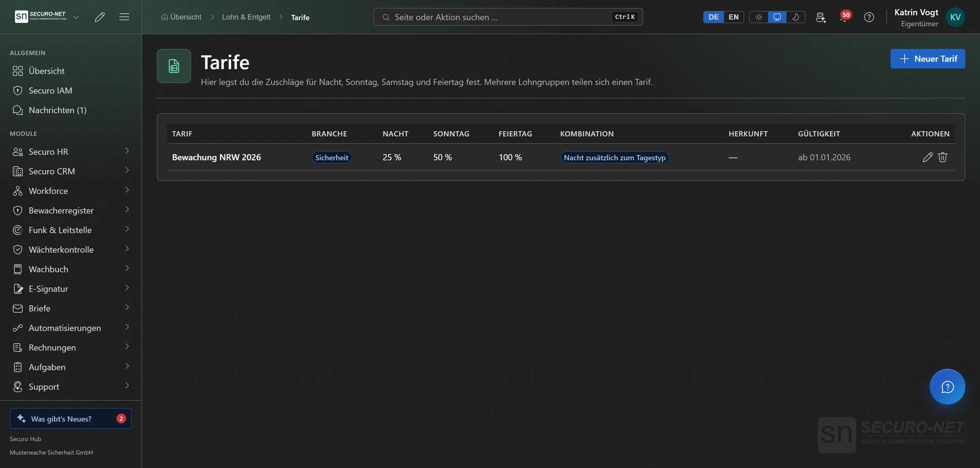The image size is (980, 468).
Task: Expand the Automatisierungen module
Action: coord(71,328)
